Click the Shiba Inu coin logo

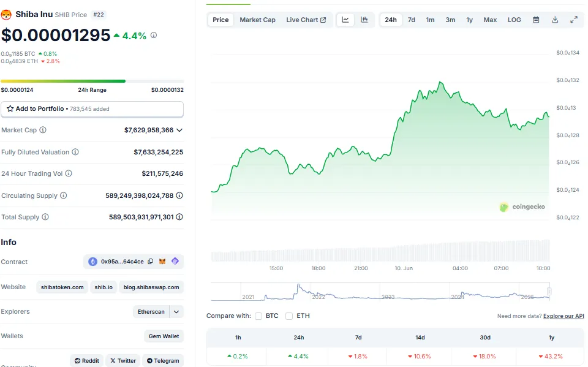[6, 15]
